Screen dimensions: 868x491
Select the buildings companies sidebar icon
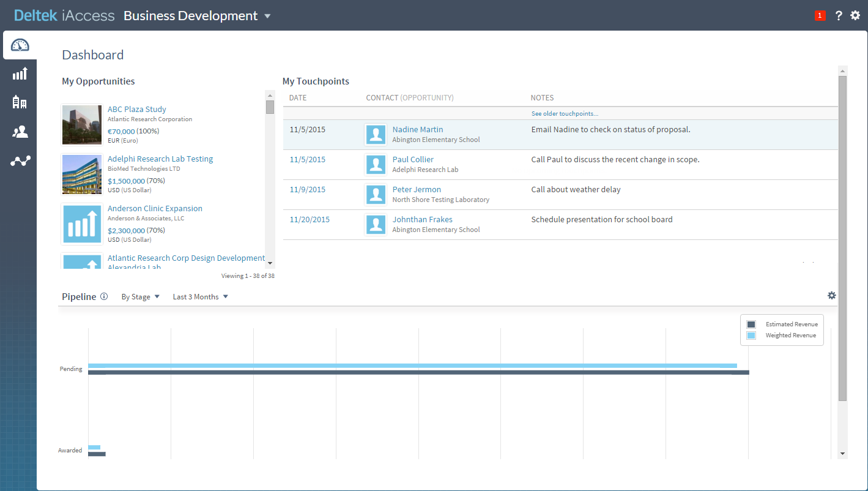click(x=20, y=102)
